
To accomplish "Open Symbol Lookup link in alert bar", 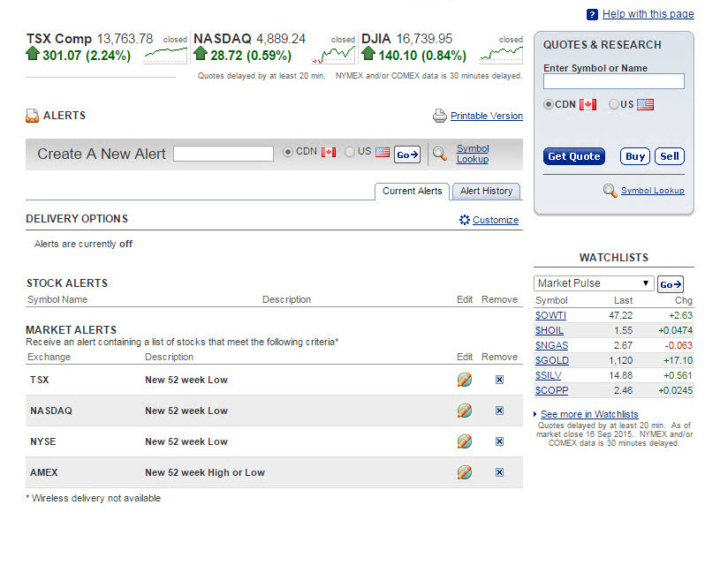I will (x=472, y=154).
